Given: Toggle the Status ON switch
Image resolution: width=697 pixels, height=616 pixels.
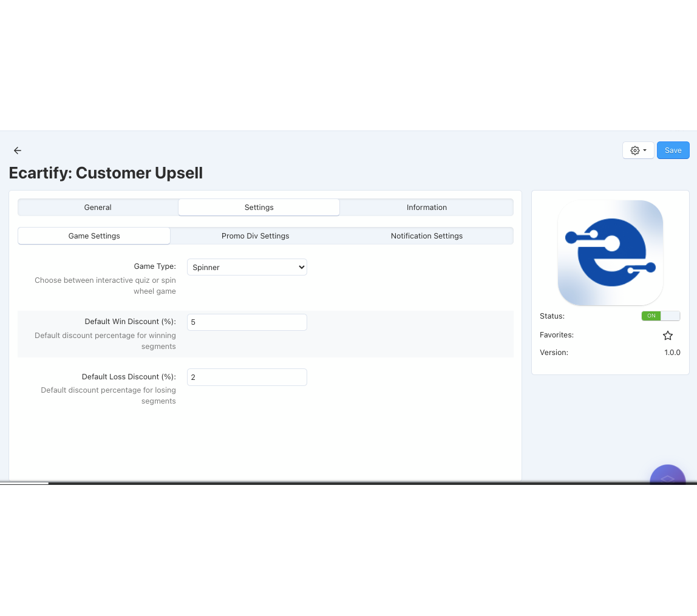Looking at the screenshot, I should [661, 316].
